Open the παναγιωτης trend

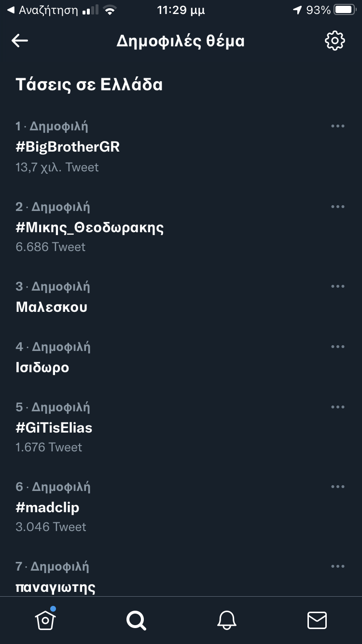pyautogui.click(x=56, y=587)
